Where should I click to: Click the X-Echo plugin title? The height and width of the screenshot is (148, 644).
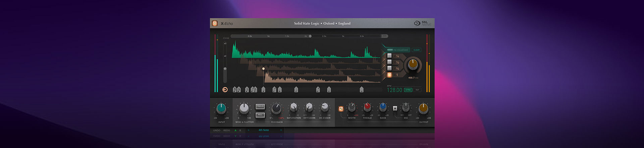click(x=227, y=24)
